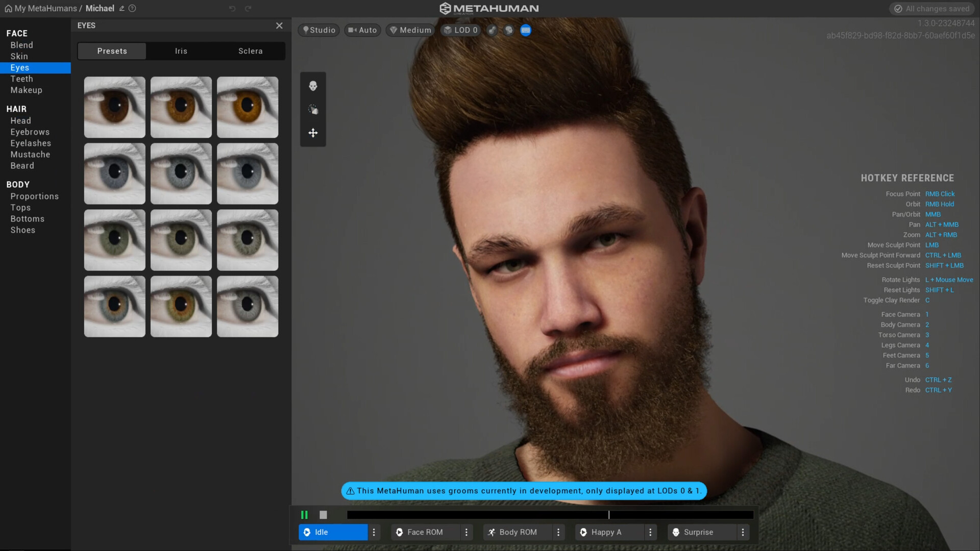Open the rename pencil icon beside Michael

point(121,8)
